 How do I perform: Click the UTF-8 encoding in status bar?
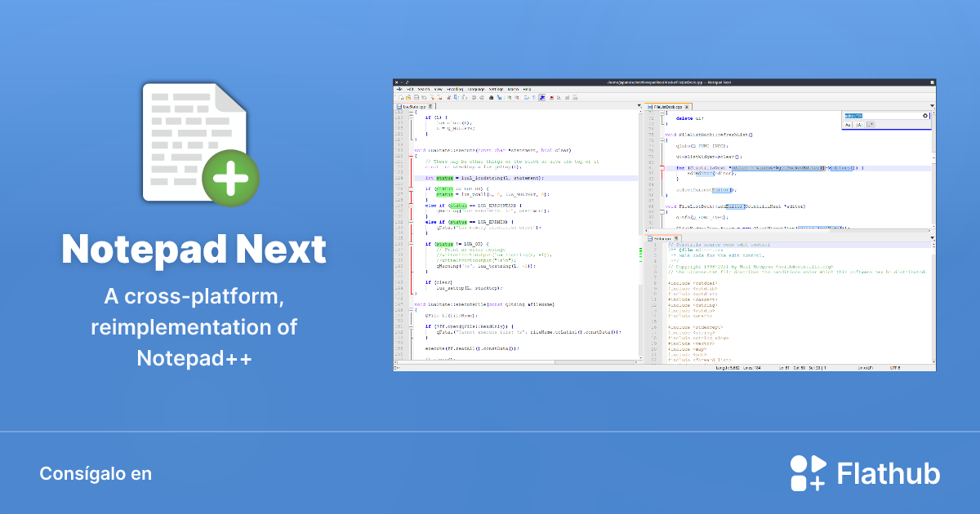896,367
